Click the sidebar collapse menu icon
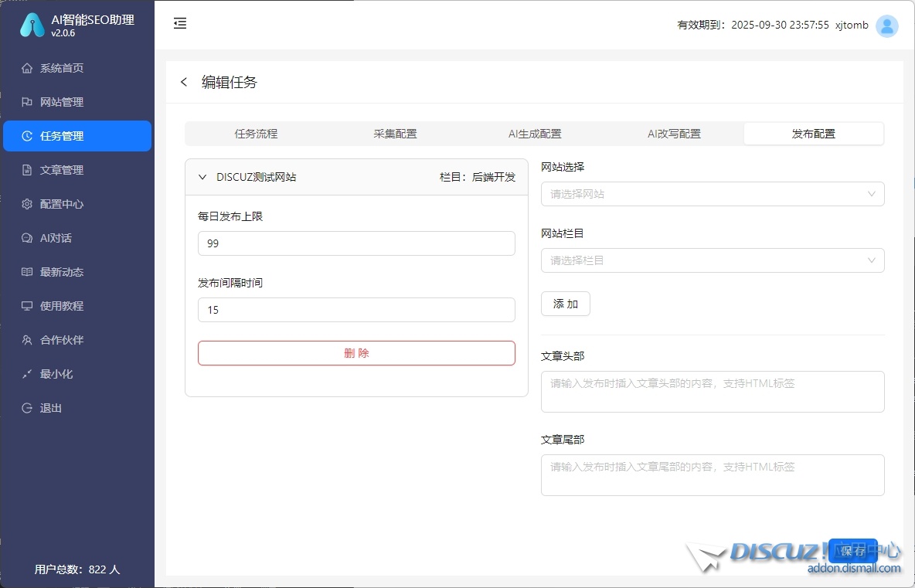Image resolution: width=915 pixels, height=588 pixels. (x=180, y=24)
